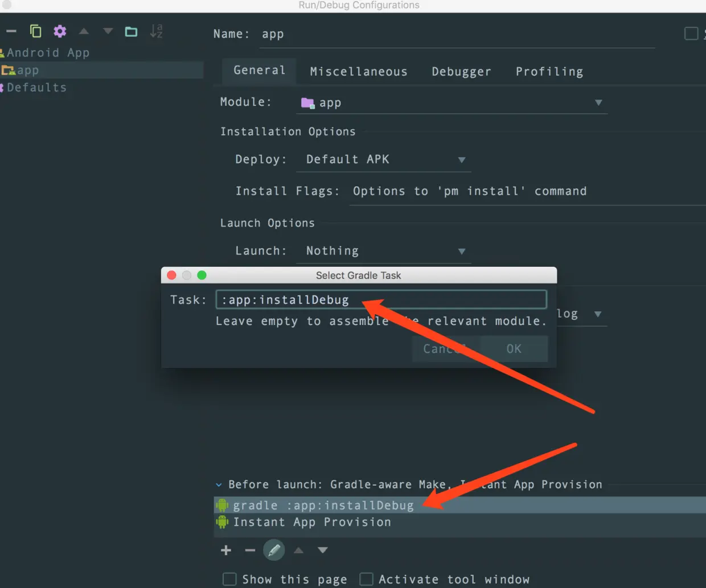Screen dimensions: 706x588
Task: Move before-launch task up
Action: point(298,550)
